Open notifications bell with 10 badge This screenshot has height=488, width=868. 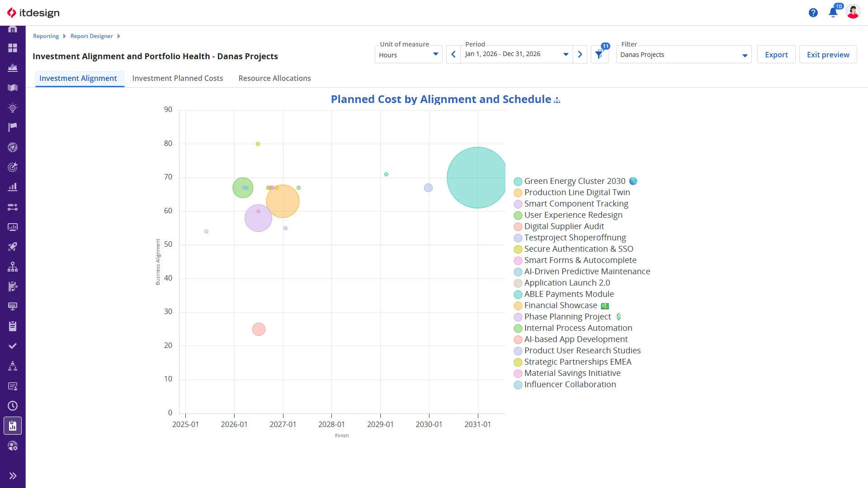pos(834,12)
